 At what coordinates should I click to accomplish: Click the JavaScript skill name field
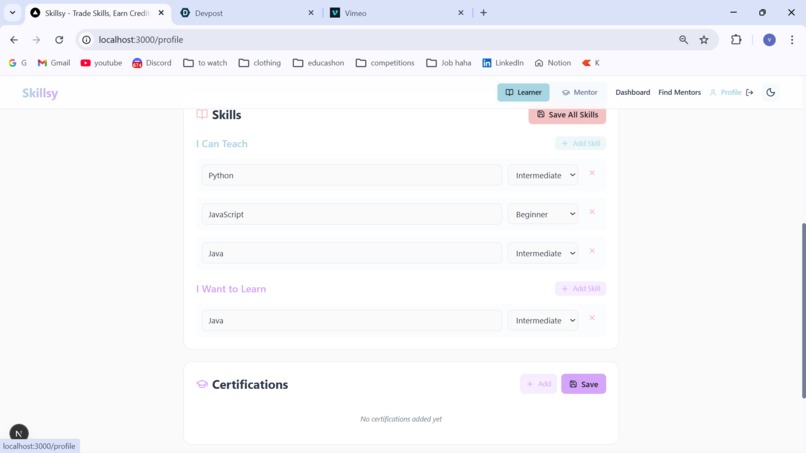pyautogui.click(x=352, y=214)
